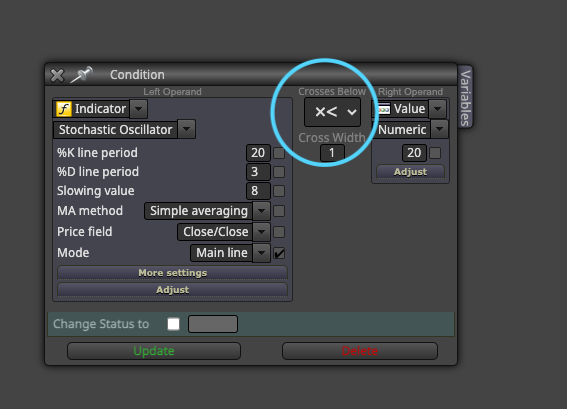Click Adjust button under Left Operand
This screenshot has height=409, width=567.
[x=172, y=290]
